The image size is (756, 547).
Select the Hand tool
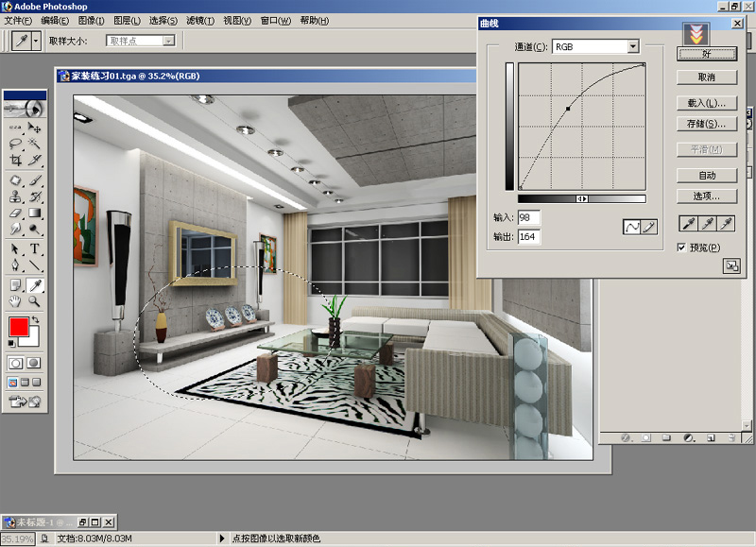coord(16,301)
